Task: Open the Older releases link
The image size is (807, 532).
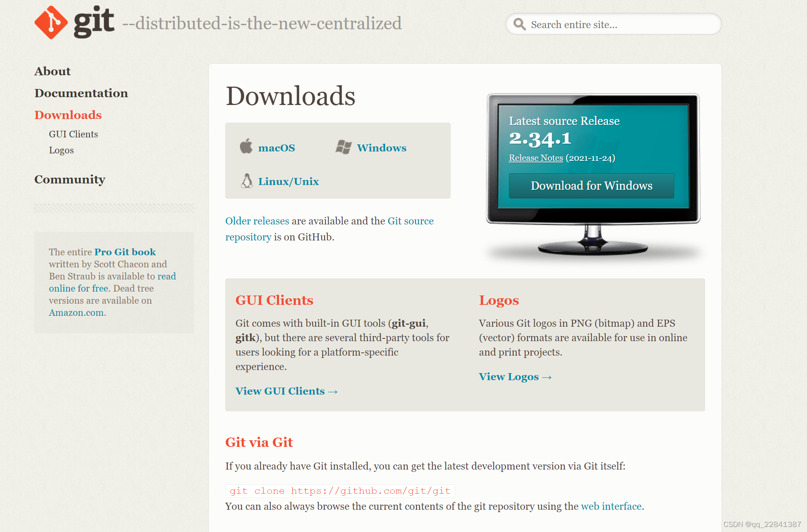Action: pyautogui.click(x=257, y=221)
